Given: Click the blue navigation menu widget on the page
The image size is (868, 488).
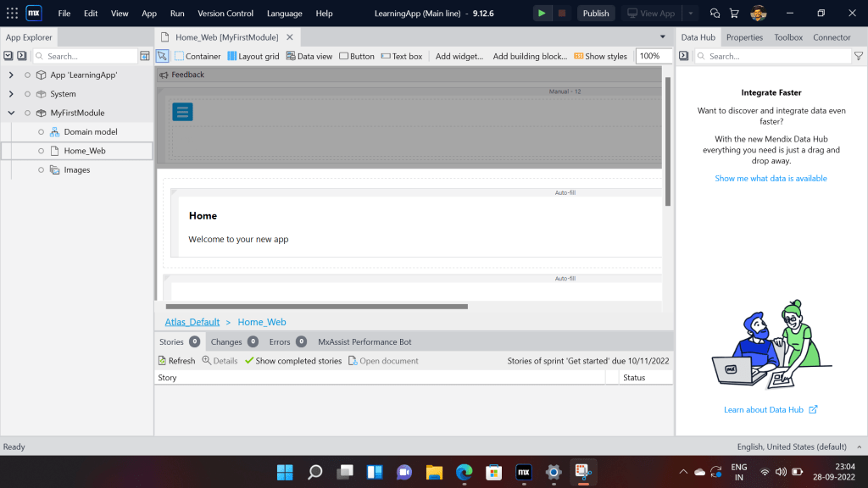Looking at the screenshot, I should [182, 112].
